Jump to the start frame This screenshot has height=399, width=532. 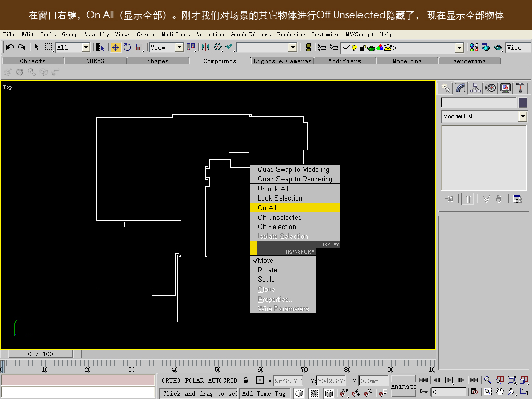[x=423, y=380]
